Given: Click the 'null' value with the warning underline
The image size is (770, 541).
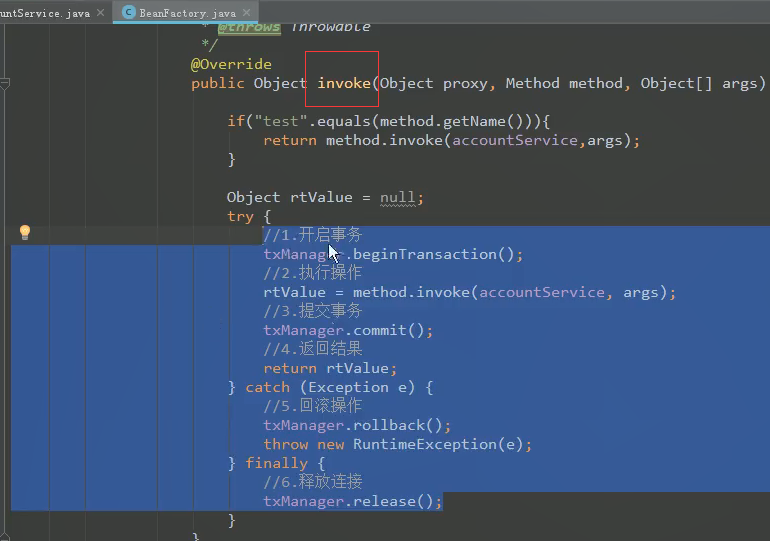Looking at the screenshot, I should [397, 197].
